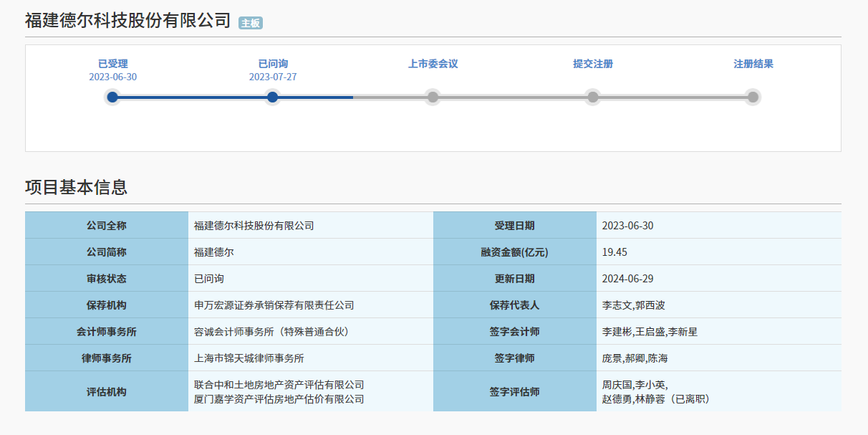Viewport: 868px width, 435px height.
Task: Click 联合中和土地房地产资产评估有限公司 text
Action: pyautogui.click(x=279, y=385)
